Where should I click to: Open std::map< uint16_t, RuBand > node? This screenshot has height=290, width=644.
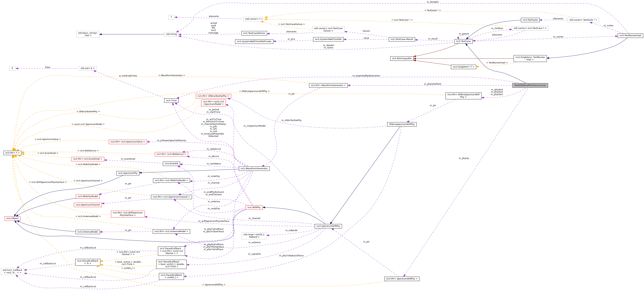(x=254, y=236)
